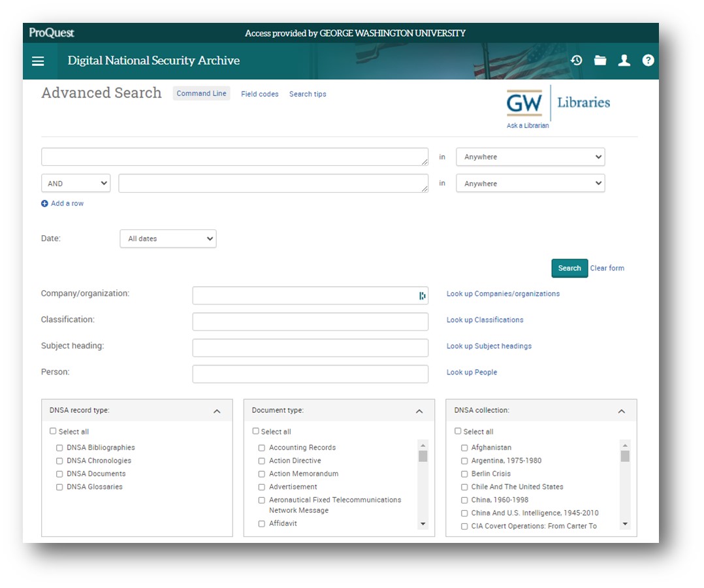
Task: Click the lookup icon inside Company/organization field
Action: click(x=422, y=295)
